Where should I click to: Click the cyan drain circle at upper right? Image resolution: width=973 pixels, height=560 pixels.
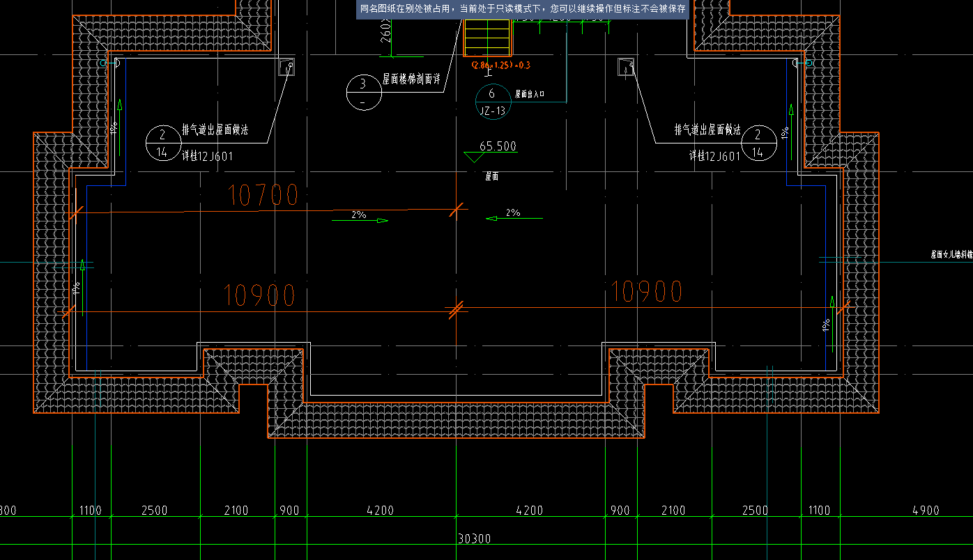coord(809,63)
